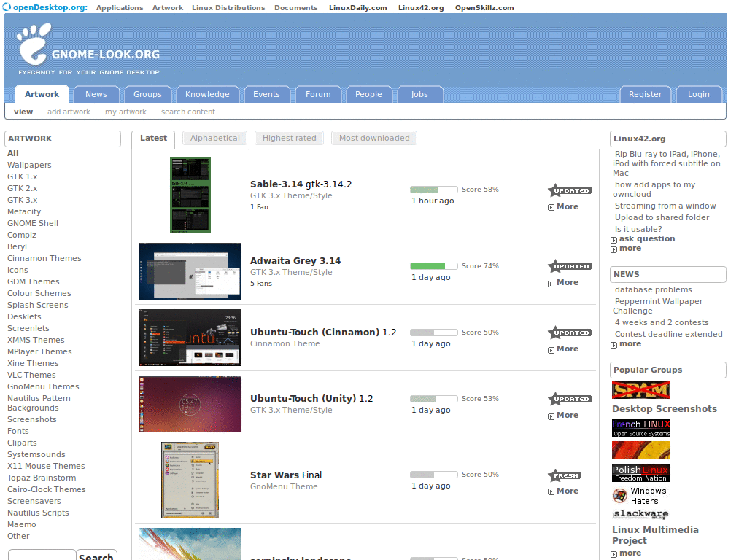Click the FRESH badge on Star Wars Final
747x560 pixels.
[564, 474]
